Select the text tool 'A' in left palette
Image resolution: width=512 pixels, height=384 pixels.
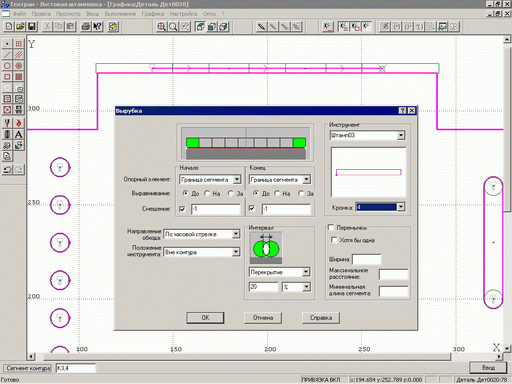[19, 134]
